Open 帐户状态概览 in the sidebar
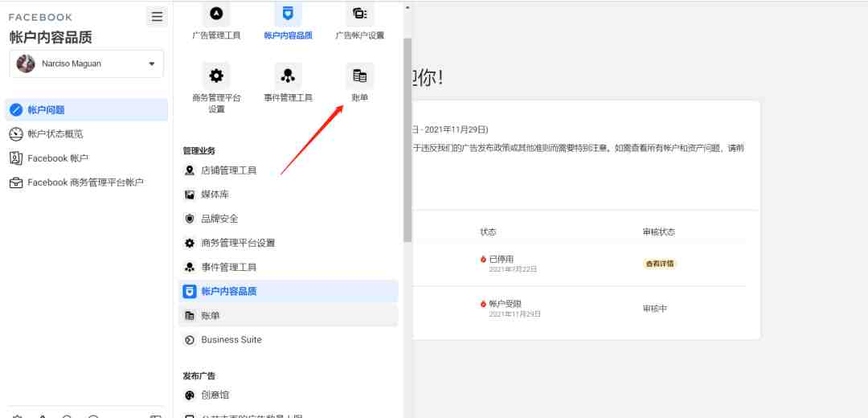868x418 pixels. coord(86,134)
